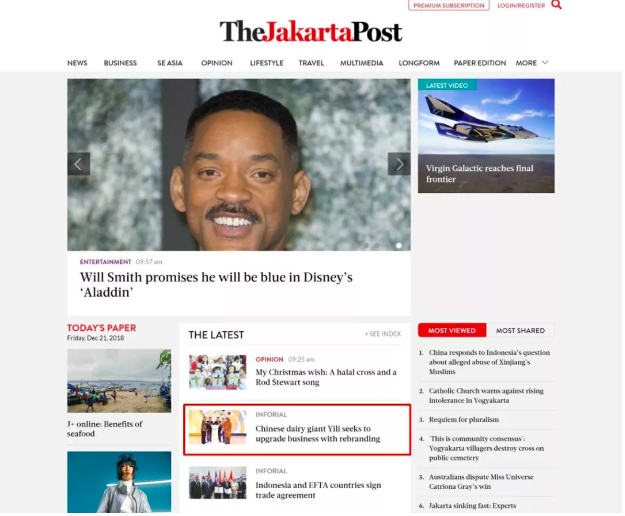Play the Virgin Galactic latest video

486,136
